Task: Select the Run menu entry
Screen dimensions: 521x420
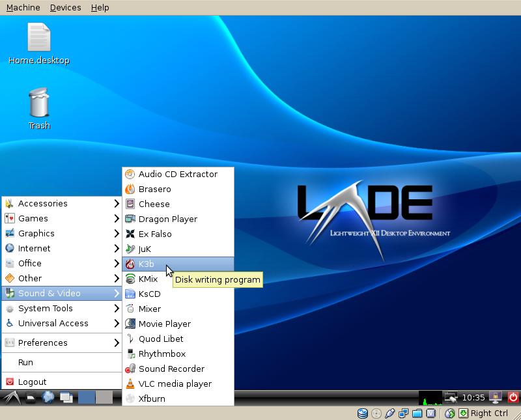Action: (x=62, y=362)
